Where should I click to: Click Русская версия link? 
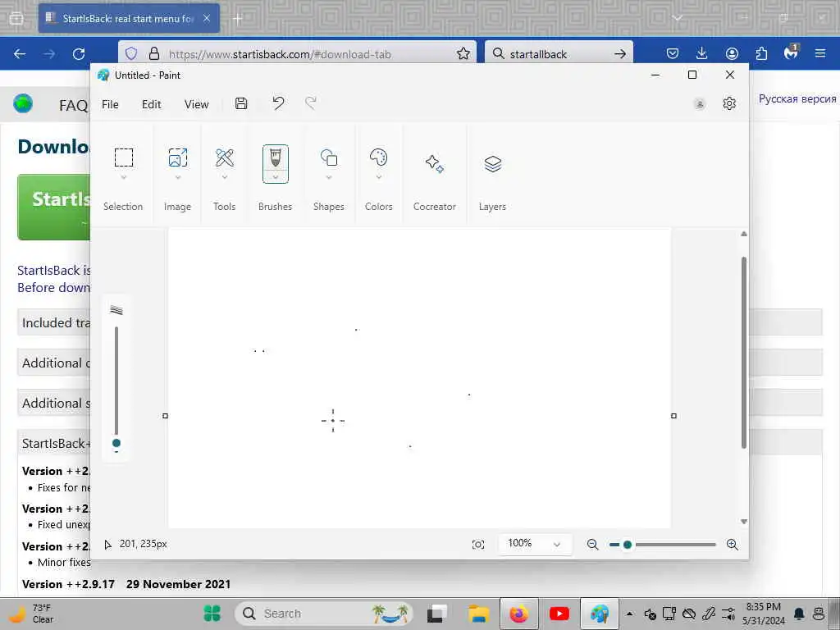pyautogui.click(x=797, y=98)
